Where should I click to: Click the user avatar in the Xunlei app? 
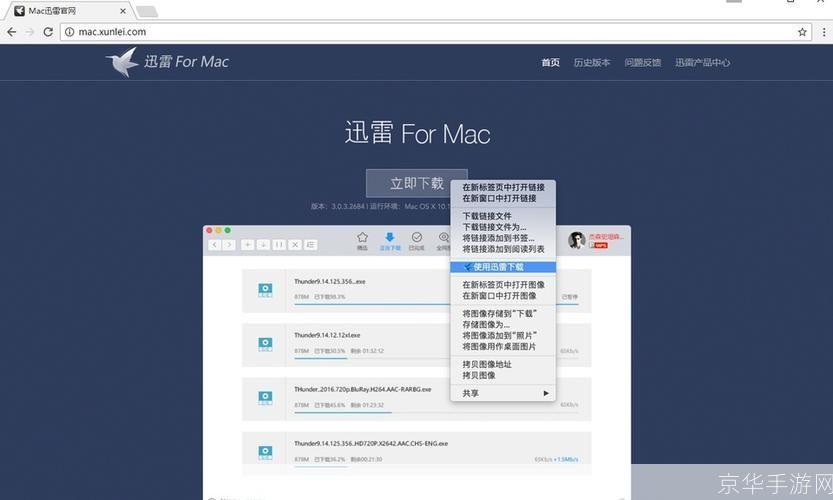[x=576, y=240]
